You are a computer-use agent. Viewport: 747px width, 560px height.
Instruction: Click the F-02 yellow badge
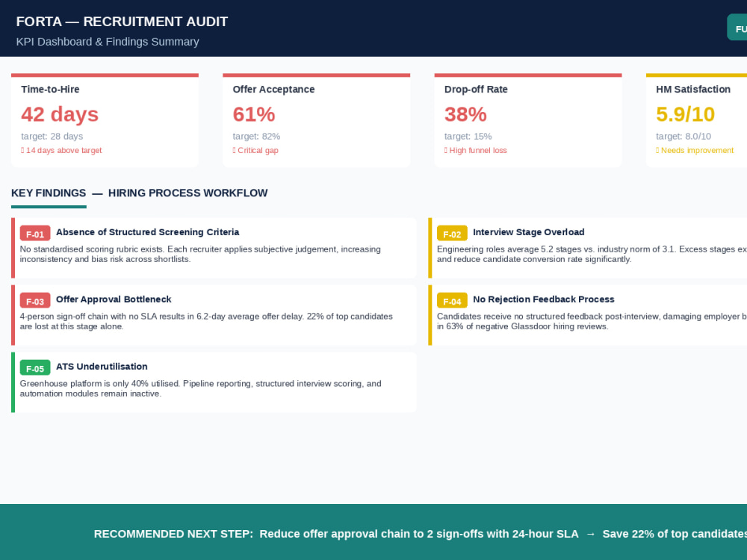click(452, 233)
